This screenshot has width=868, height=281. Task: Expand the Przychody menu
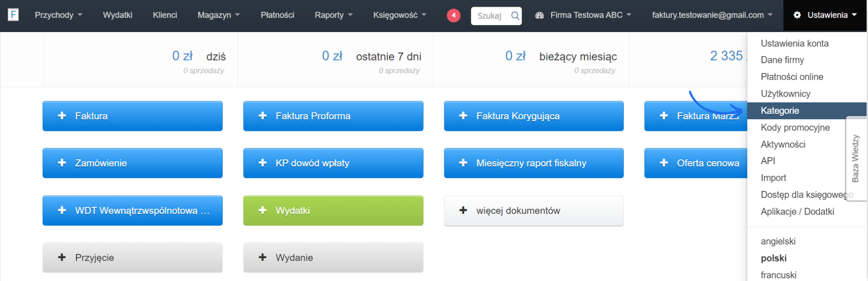coord(59,15)
